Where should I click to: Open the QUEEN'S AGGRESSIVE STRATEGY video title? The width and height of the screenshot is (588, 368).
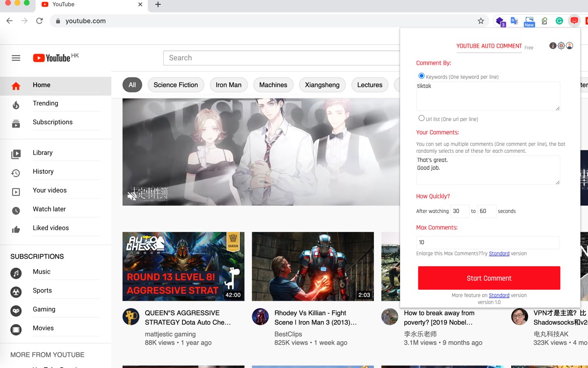pyautogui.click(x=188, y=317)
